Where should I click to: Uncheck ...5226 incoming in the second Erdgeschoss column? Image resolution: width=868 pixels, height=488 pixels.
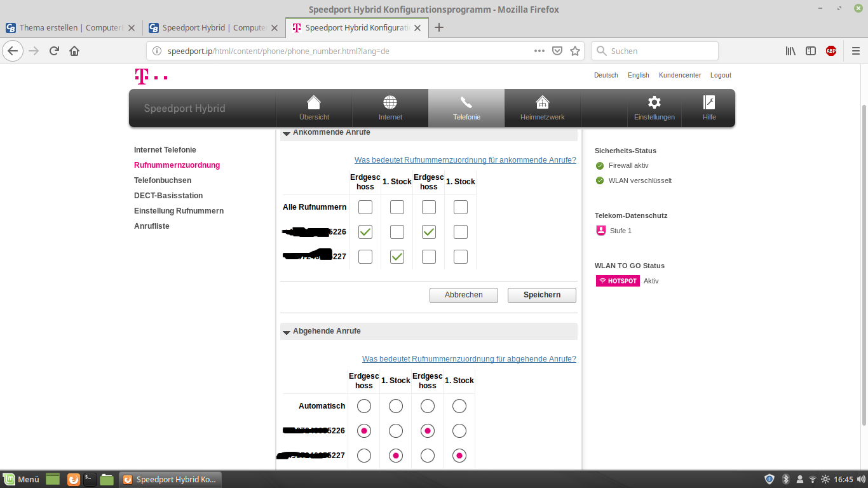[429, 232]
